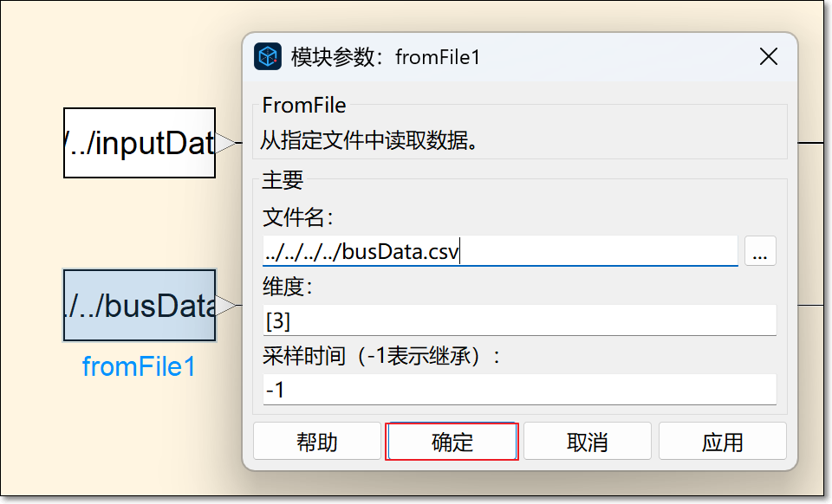This screenshot has width=832, height=504.
Task: Open file browser with the ellipsis button
Action: (x=760, y=252)
